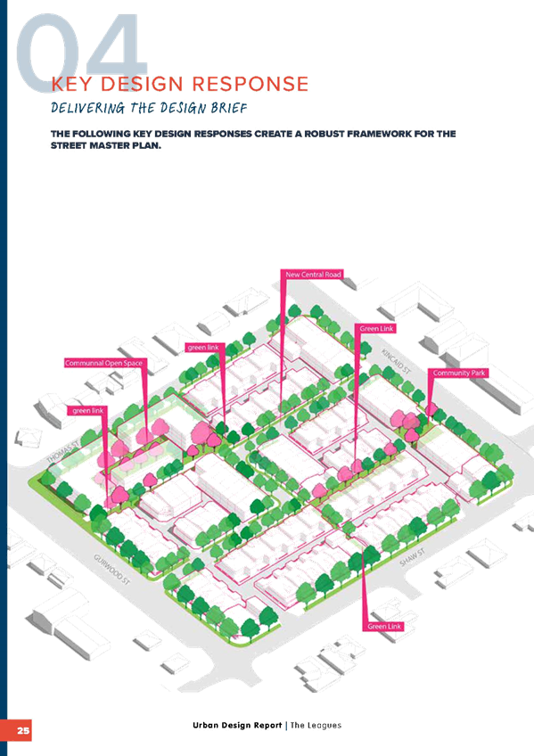The height and width of the screenshot is (756, 534).
Task: Select the 'THOMAS ST' street name
Action: pos(62,452)
